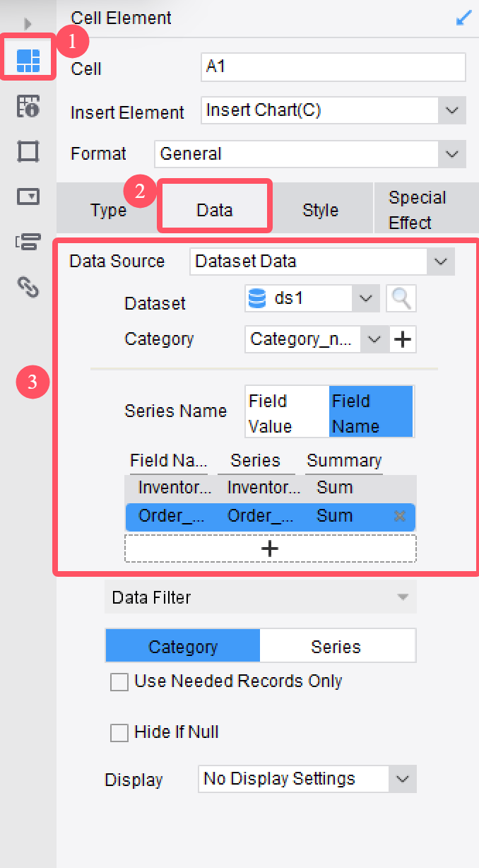Open the widget settings sidebar icon
Image resolution: width=479 pixels, height=868 pixels.
pyautogui.click(x=28, y=197)
